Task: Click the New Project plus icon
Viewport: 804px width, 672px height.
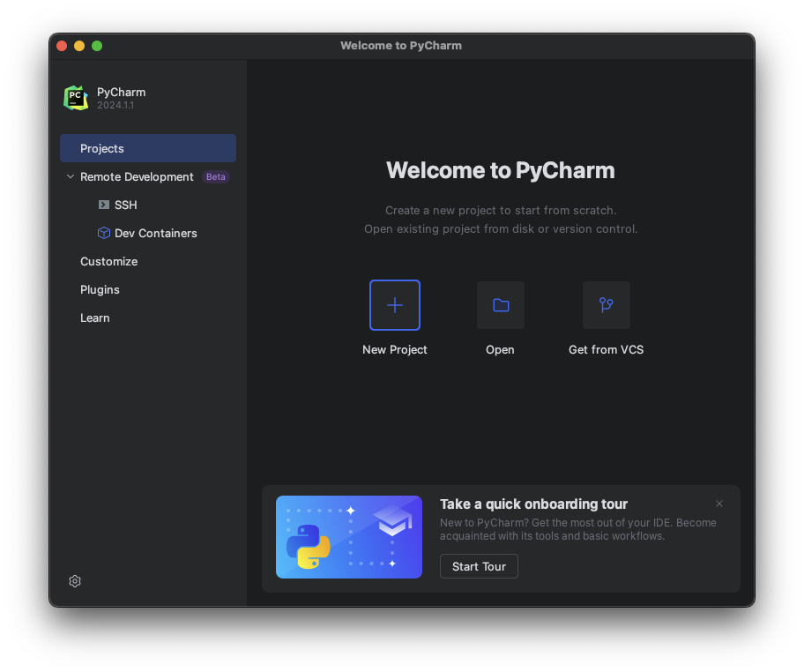Action: pos(394,305)
